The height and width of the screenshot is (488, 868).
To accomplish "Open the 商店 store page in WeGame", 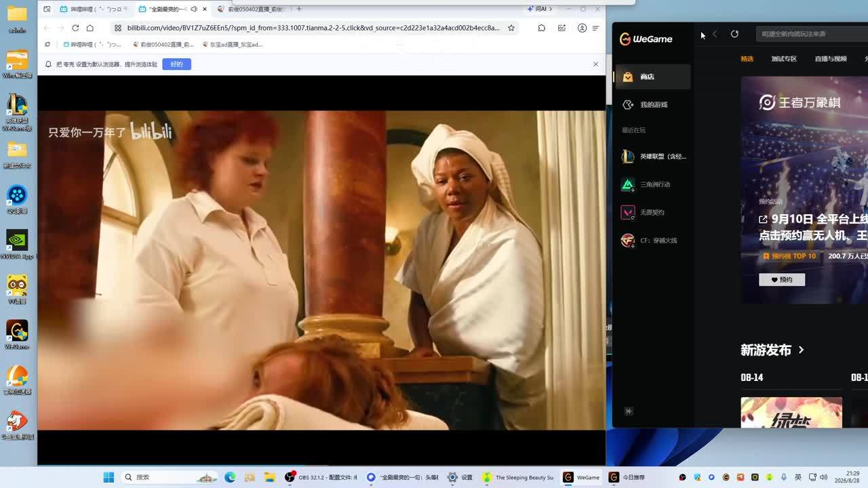I will (652, 77).
